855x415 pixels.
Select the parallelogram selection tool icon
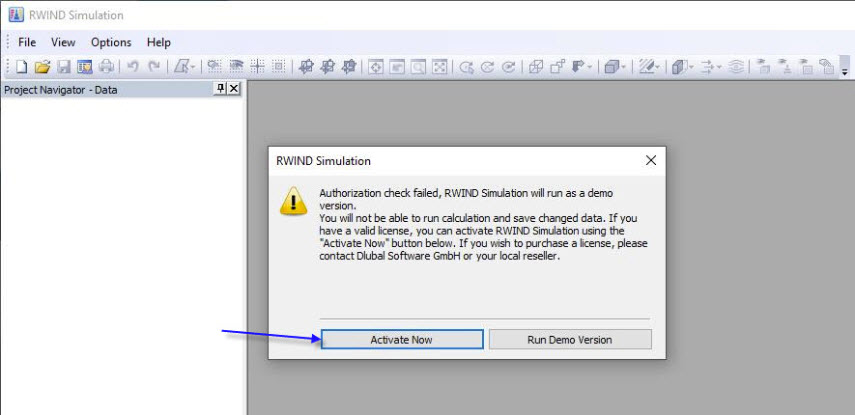[x=181, y=67]
